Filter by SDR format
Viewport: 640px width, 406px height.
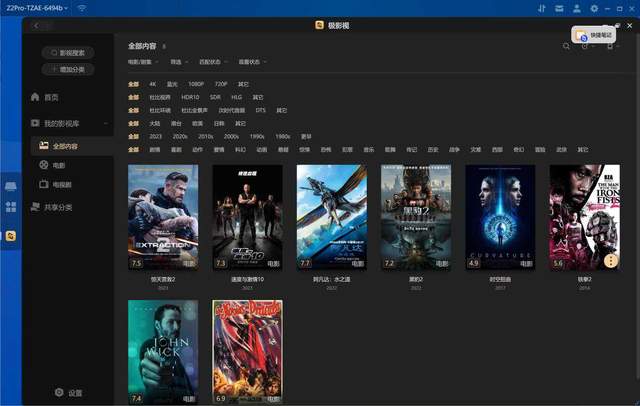click(215, 97)
